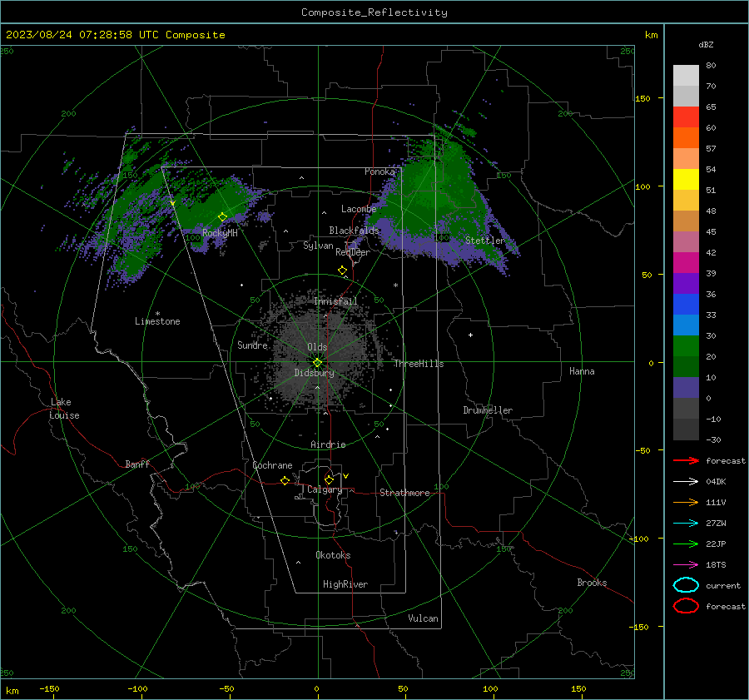Click the purple 36–39 dBZ swatch
This screenshot has width=749, height=700.
pyautogui.click(x=686, y=284)
